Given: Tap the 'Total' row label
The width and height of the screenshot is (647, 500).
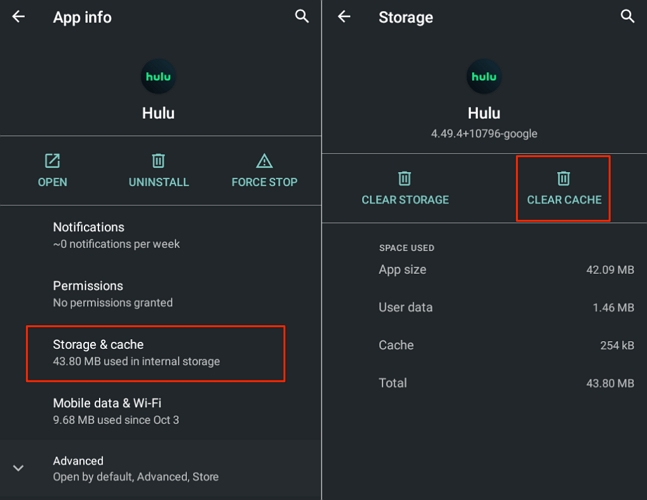Looking at the screenshot, I should (392, 383).
